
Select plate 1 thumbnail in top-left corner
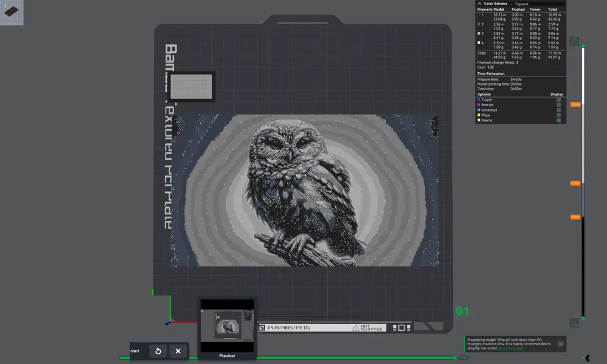point(12,12)
